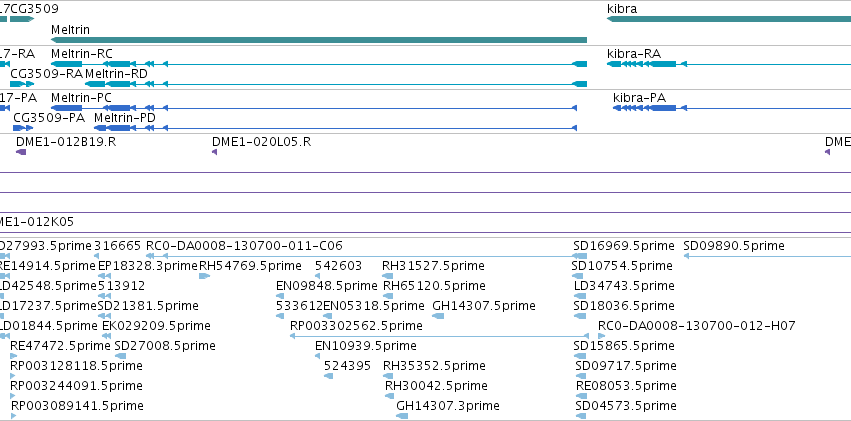Click the CG3509-RA transcript glyph
851x421 pixels.
pos(22,84)
